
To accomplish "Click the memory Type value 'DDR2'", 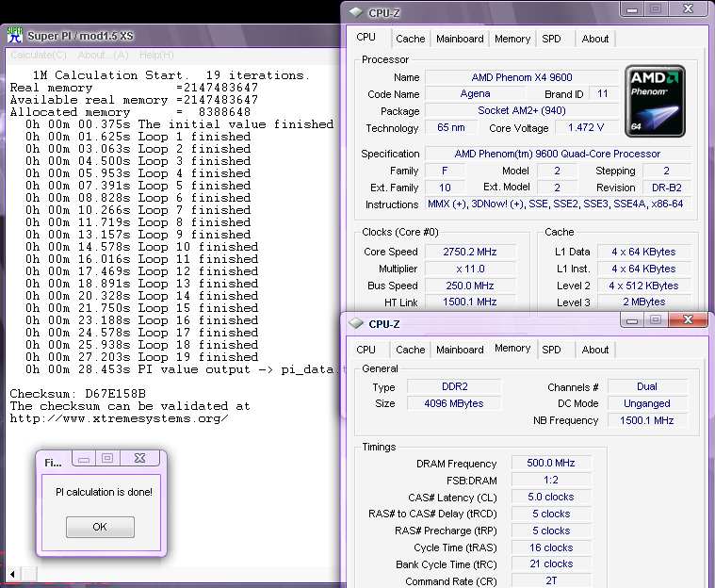I will tap(454, 386).
